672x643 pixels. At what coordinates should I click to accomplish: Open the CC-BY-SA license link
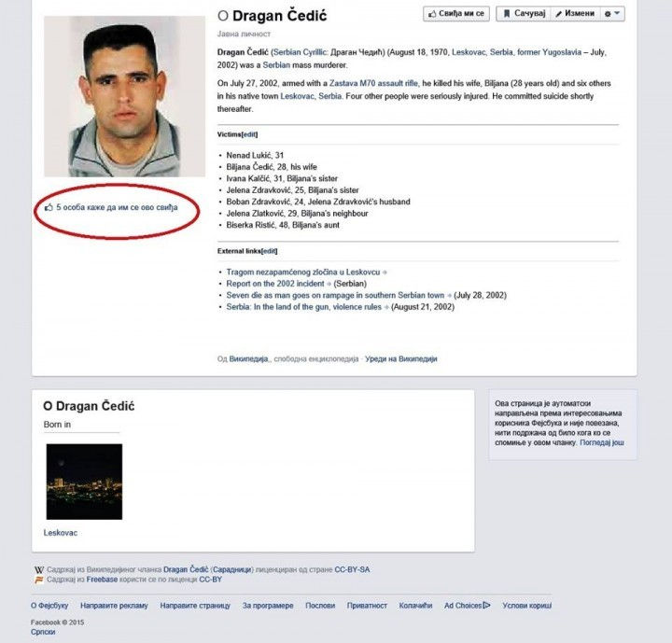tap(352, 569)
